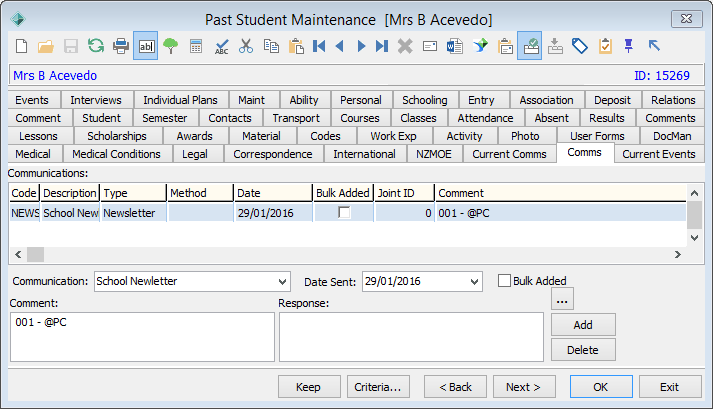Open the calculator icon
This screenshot has width=713, height=409.
[196, 46]
